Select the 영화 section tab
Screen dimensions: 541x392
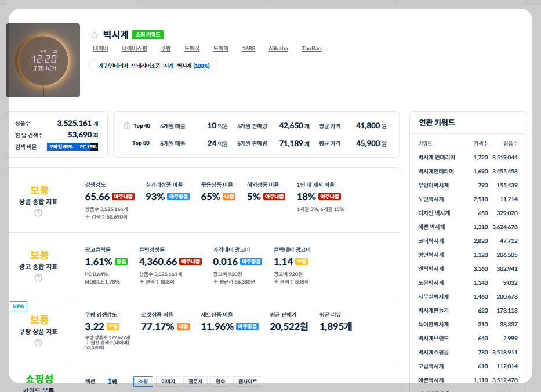[220, 382]
